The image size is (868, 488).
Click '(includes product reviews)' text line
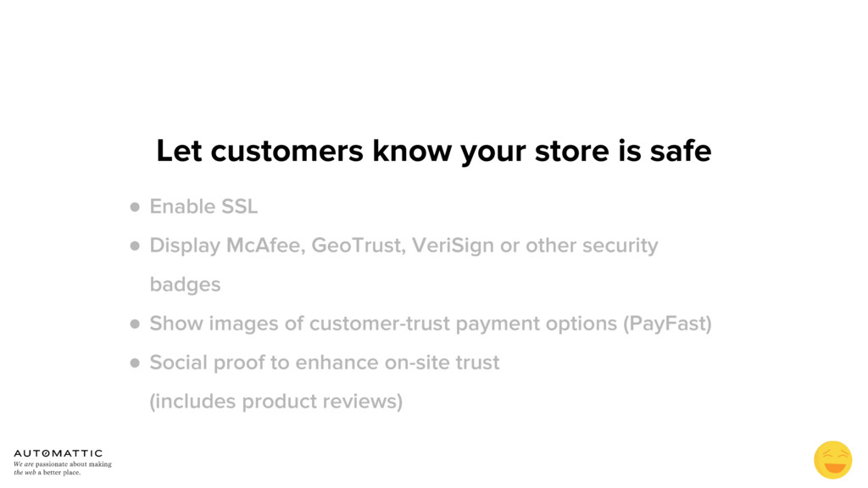tap(275, 402)
